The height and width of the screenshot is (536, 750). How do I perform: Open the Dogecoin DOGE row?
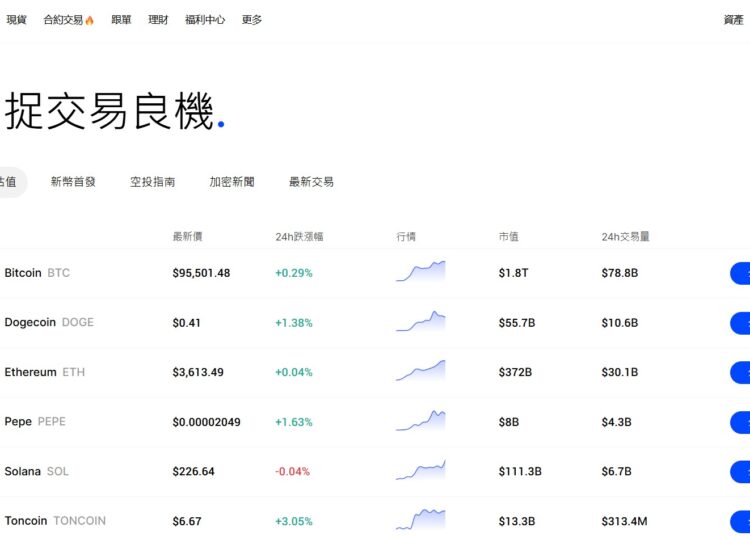pyautogui.click(x=375, y=323)
